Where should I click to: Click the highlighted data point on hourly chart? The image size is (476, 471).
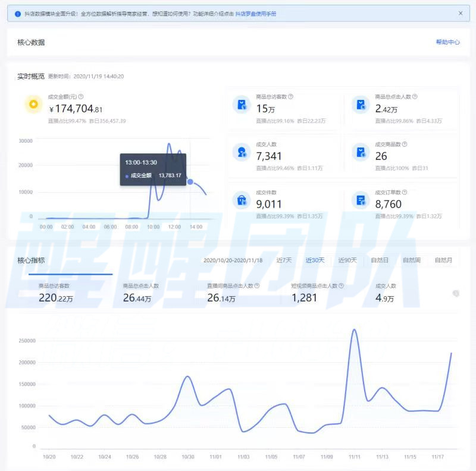click(190, 182)
